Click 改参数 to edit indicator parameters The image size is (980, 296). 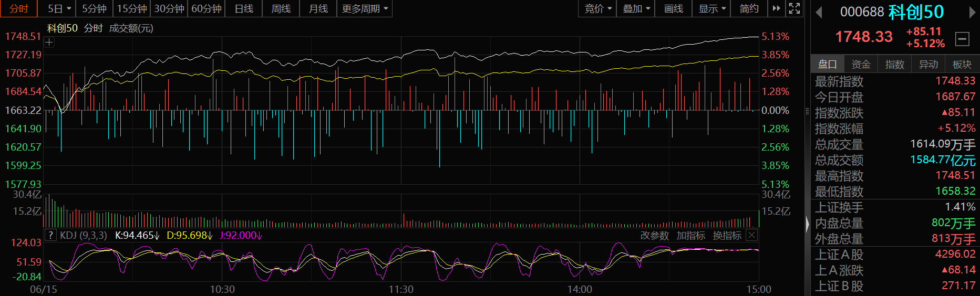coord(654,236)
